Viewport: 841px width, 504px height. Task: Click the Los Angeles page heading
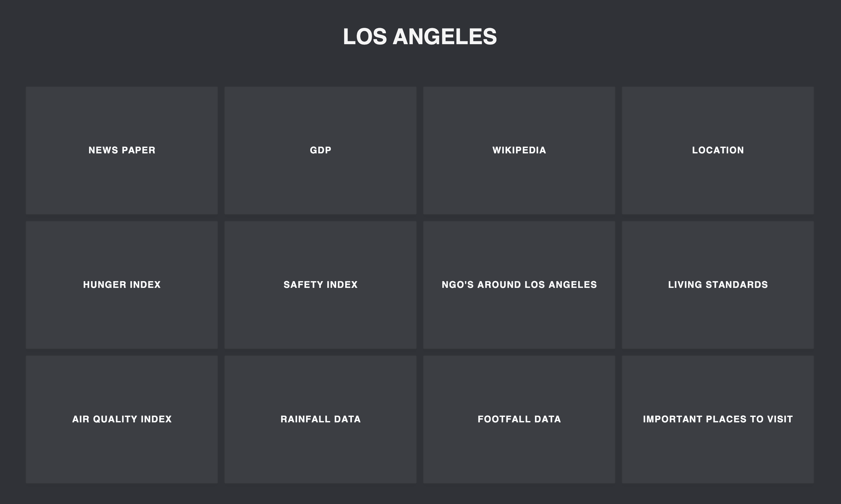420,36
